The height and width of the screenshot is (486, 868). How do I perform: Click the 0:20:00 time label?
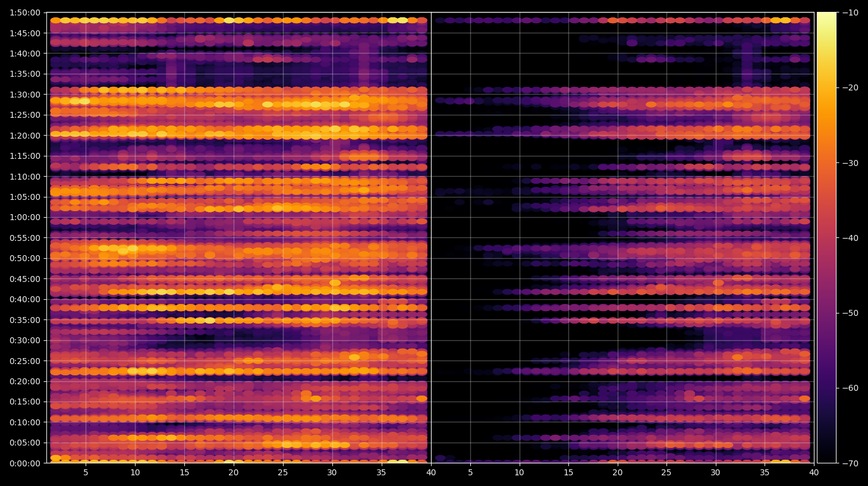[25, 381]
